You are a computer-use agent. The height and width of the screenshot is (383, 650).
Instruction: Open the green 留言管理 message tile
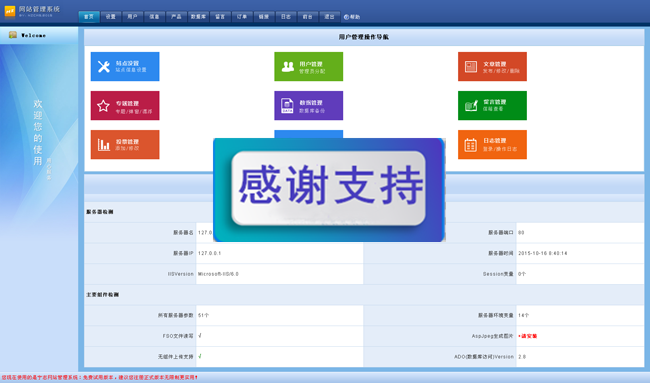pos(492,105)
